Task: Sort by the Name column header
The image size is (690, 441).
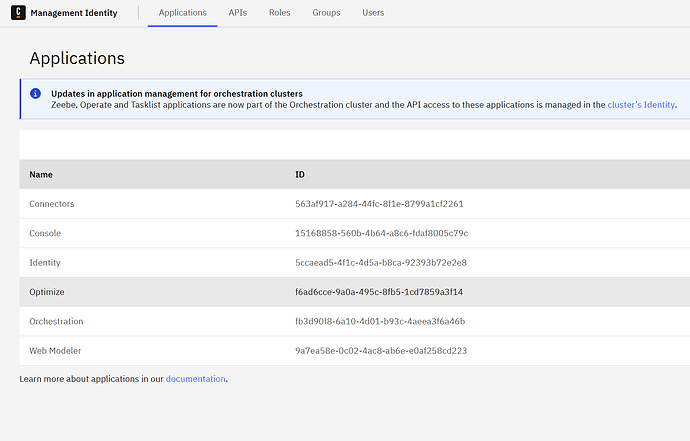Action: coord(41,175)
